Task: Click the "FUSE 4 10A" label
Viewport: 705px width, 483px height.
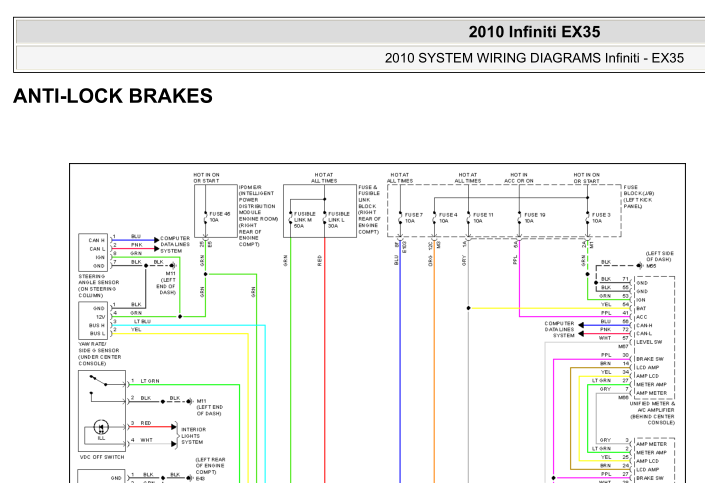Action: pyautogui.click(x=448, y=218)
